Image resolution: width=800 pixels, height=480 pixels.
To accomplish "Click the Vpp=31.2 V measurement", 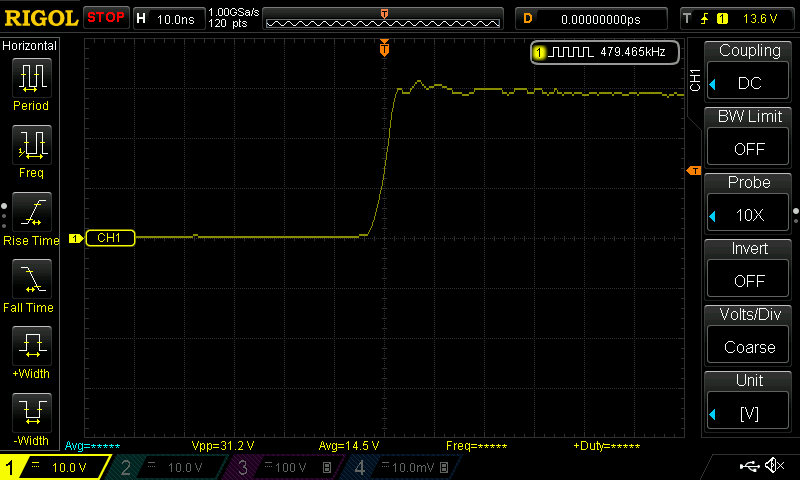I will 223,446.
